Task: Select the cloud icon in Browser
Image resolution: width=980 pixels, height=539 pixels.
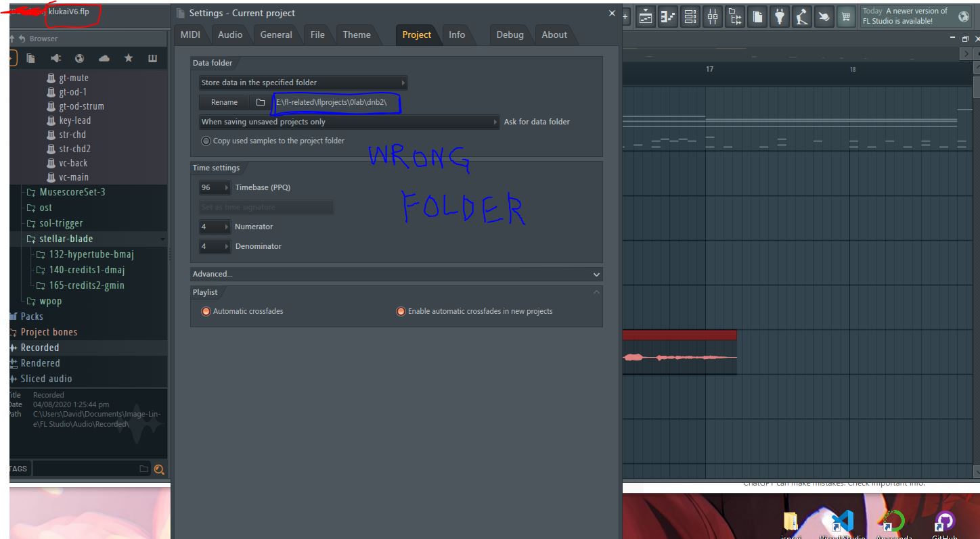Action: 104,59
